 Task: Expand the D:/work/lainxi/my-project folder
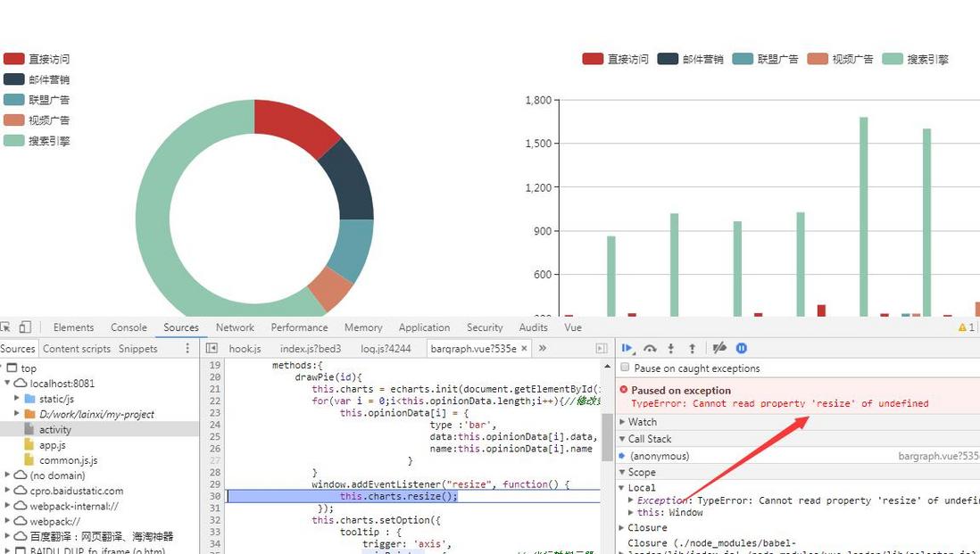click(17, 413)
